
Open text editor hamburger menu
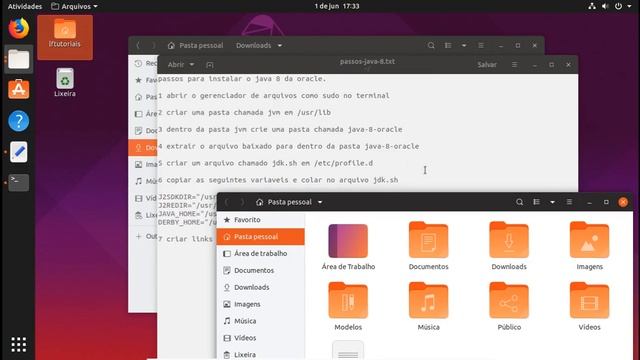point(514,64)
